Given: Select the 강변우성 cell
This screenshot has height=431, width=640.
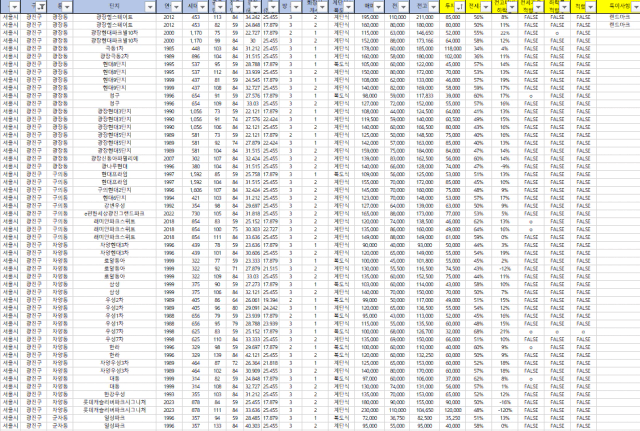Looking at the screenshot, I should (x=115, y=206).
